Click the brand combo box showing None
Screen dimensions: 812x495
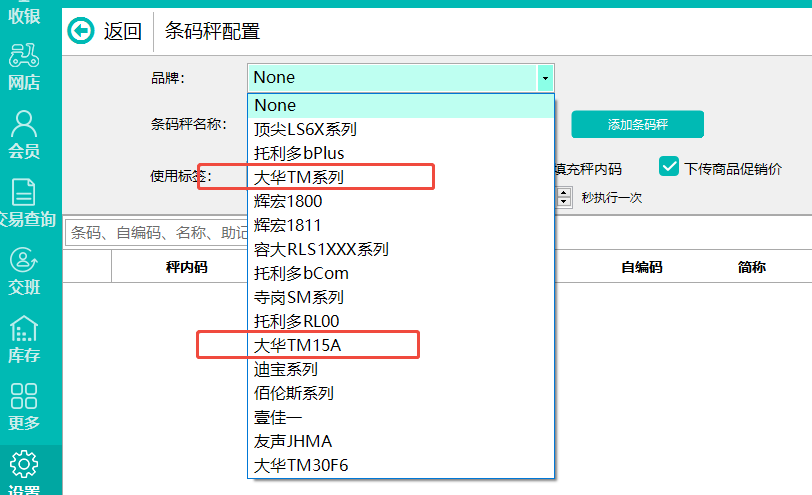point(401,78)
